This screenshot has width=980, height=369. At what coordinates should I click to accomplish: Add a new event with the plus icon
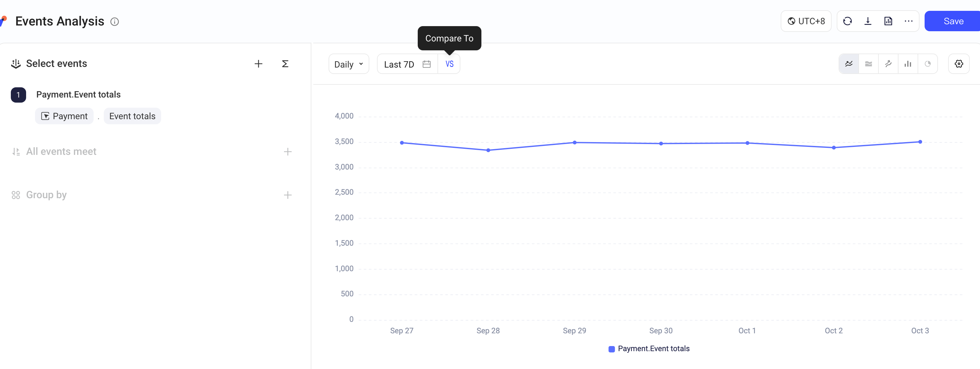point(258,64)
